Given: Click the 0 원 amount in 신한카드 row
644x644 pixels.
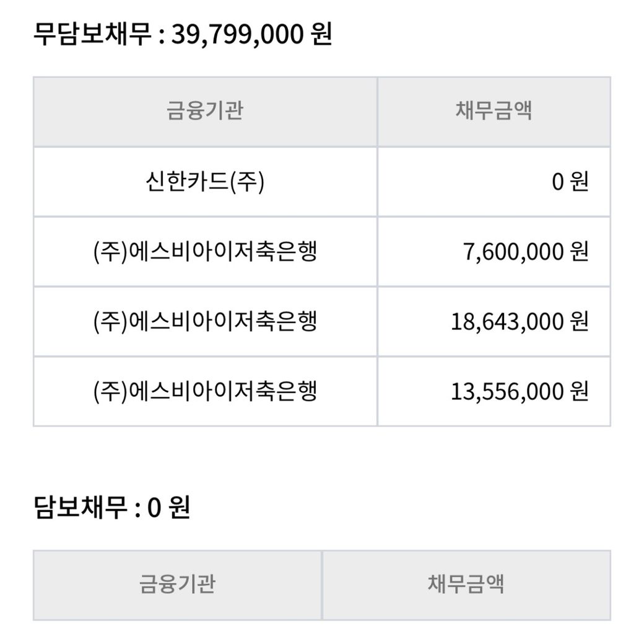Looking at the screenshot, I should pyautogui.click(x=570, y=182).
